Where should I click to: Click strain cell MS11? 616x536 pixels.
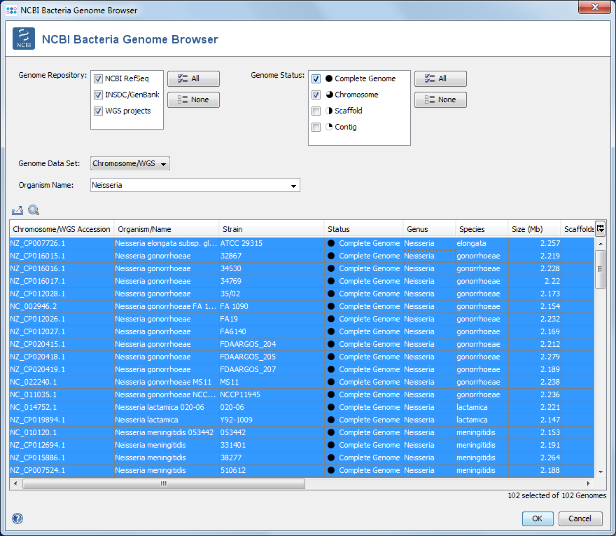click(x=271, y=382)
